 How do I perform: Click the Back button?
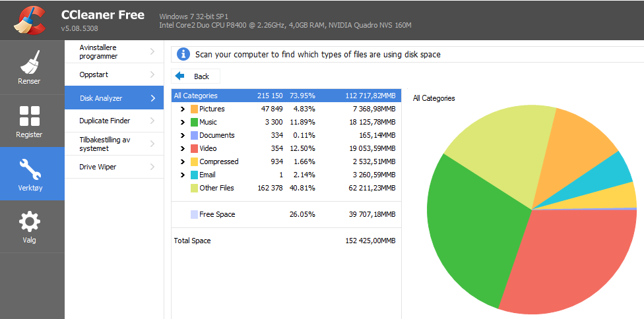click(x=195, y=76)
